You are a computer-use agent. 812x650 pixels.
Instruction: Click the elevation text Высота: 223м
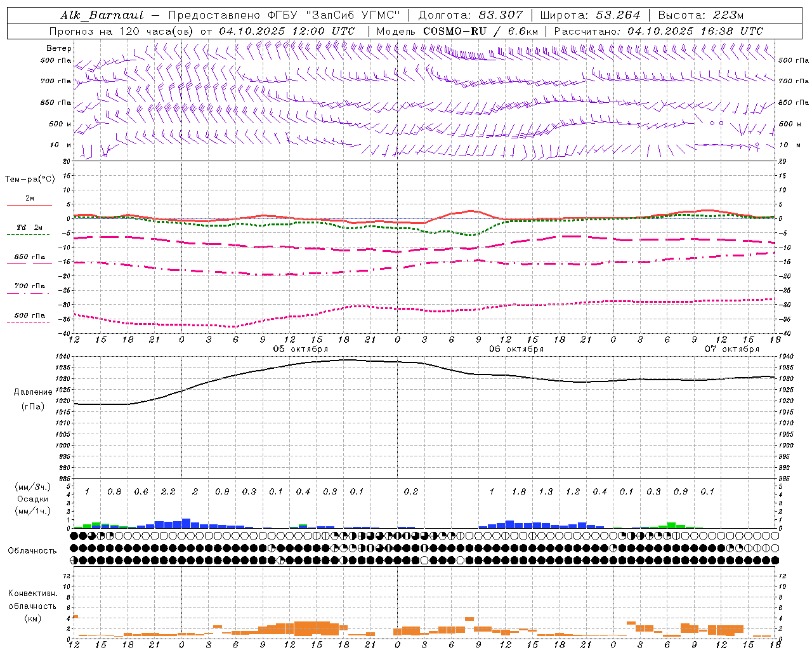701,15
